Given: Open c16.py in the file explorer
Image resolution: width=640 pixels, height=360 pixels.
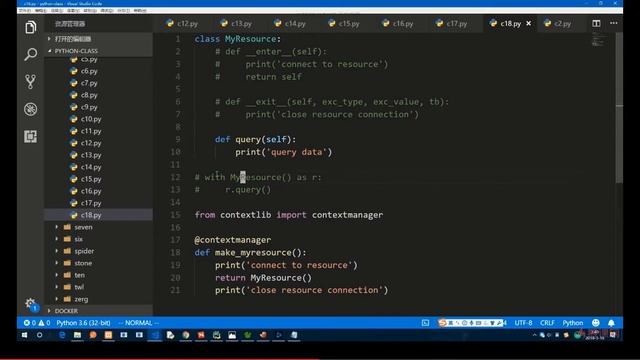Looking at the screenshot, I should coord(91,191).
